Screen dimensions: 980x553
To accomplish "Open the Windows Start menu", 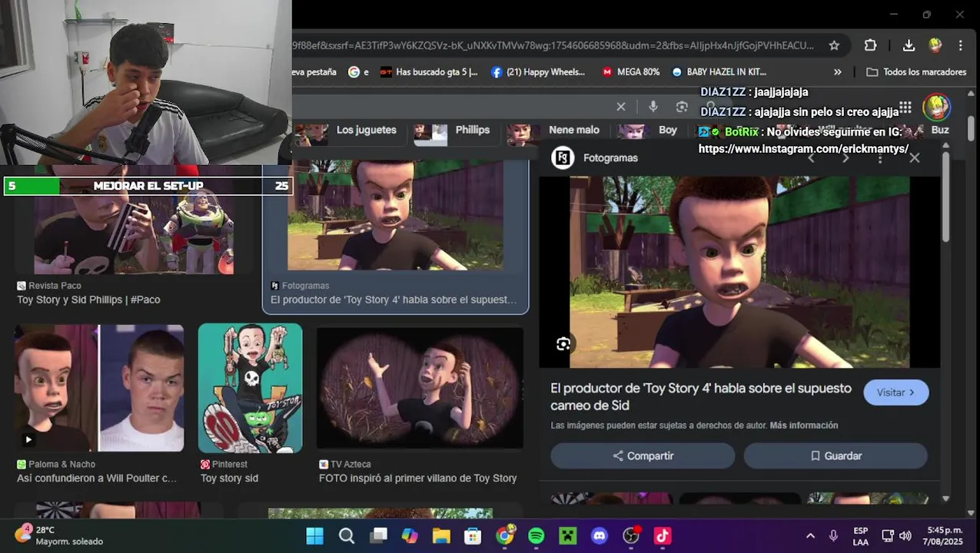I will (315, 536).
